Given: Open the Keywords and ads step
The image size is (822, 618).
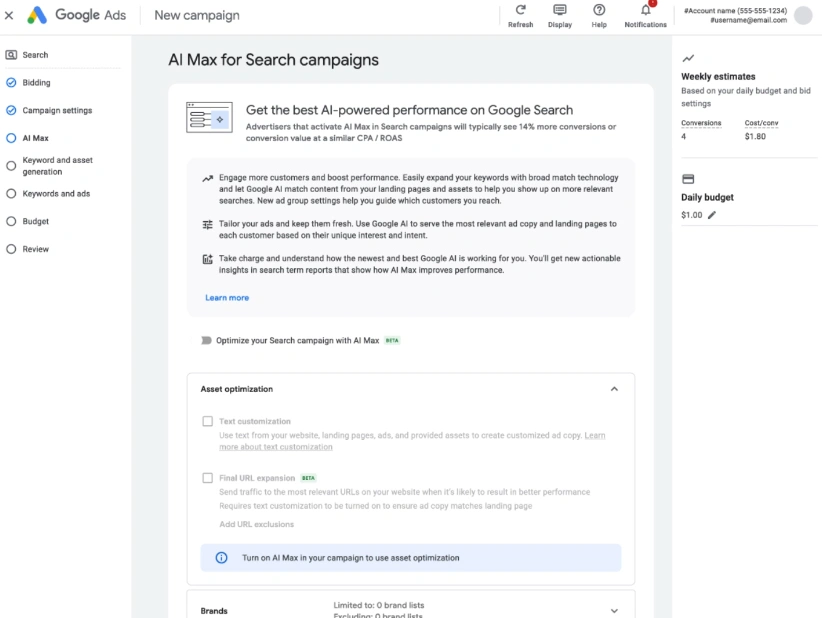Looking at the screenshot, I should (x=56, y=194).
